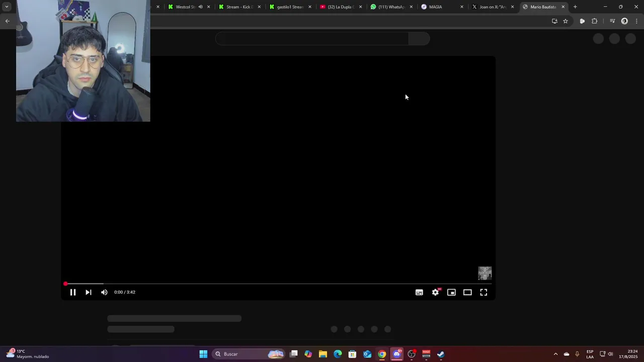
Task: Open a new browser tab
Action: pos(575,7)
